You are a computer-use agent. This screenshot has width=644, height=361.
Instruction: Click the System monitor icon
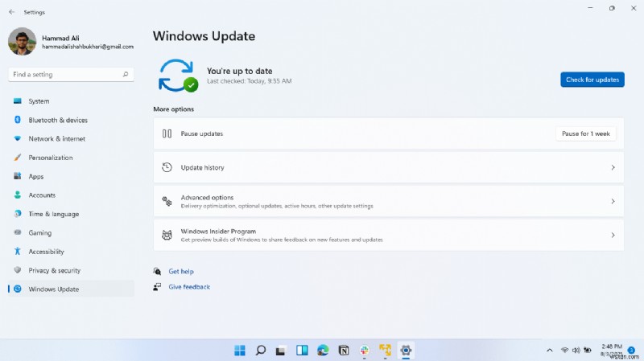tap(17, 101)
